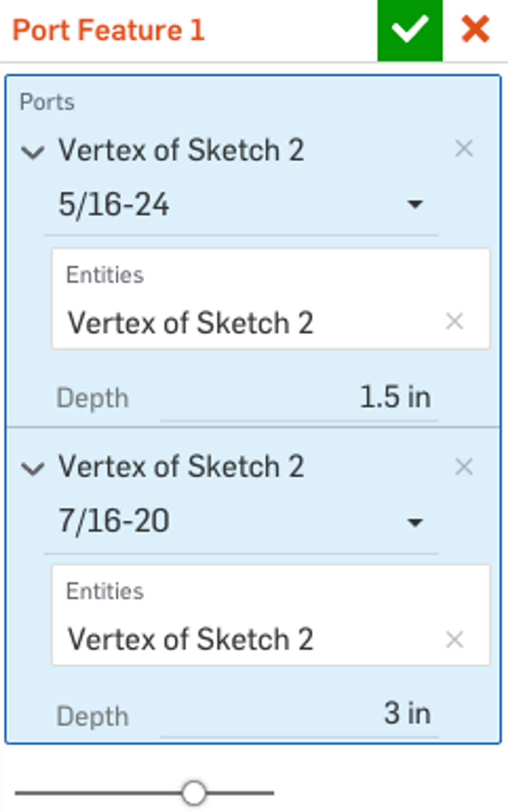This screenshot has height=812, width=508.
Task: Click Vertex of Sketch 2 in first Entities box
Action: click(190, 323)
